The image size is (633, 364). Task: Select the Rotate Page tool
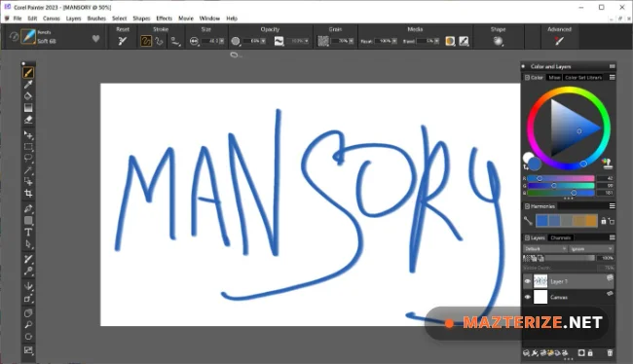(28, 337)
